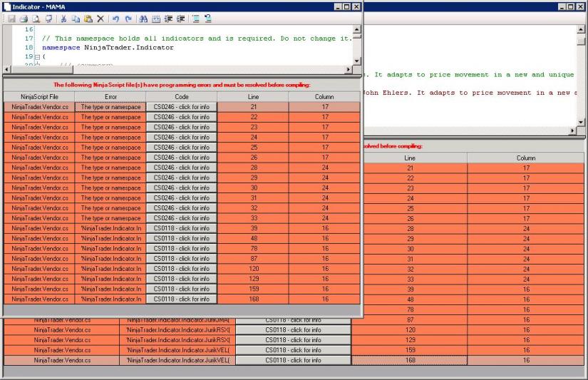Maximize the Indicator - MAMA window

[346, 6]
